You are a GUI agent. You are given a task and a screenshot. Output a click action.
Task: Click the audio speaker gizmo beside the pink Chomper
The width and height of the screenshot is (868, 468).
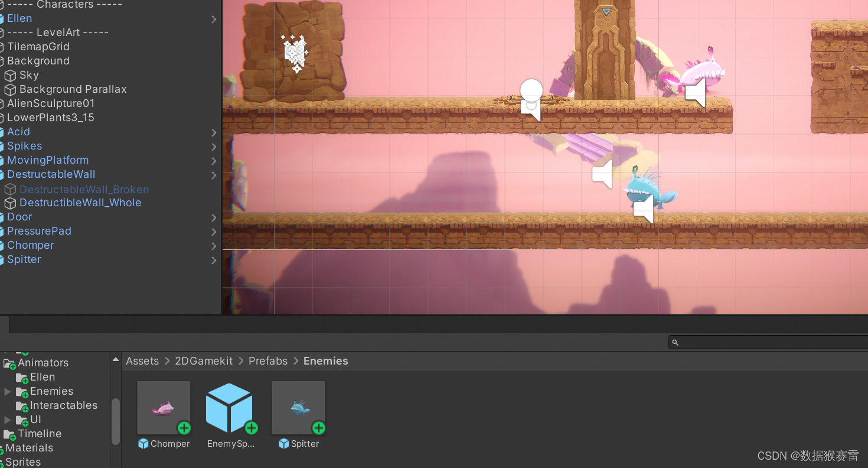click(696, 93)
